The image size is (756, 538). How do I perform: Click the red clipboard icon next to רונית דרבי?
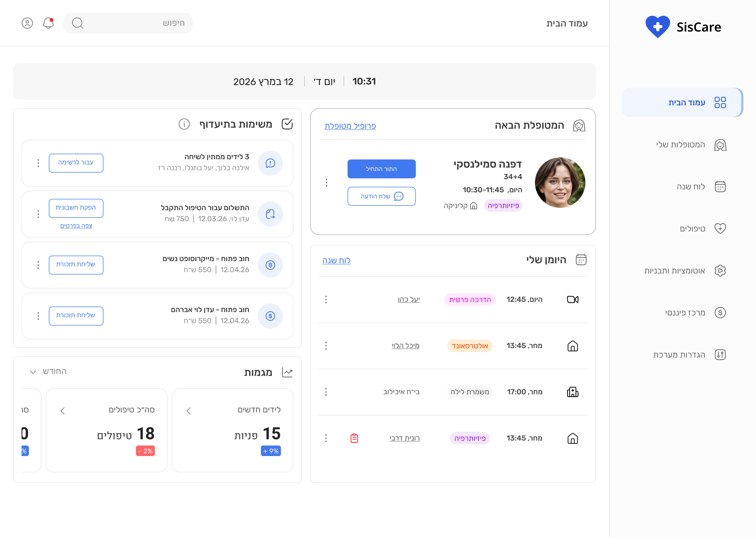pyautogui.click(x=354, y=438)
